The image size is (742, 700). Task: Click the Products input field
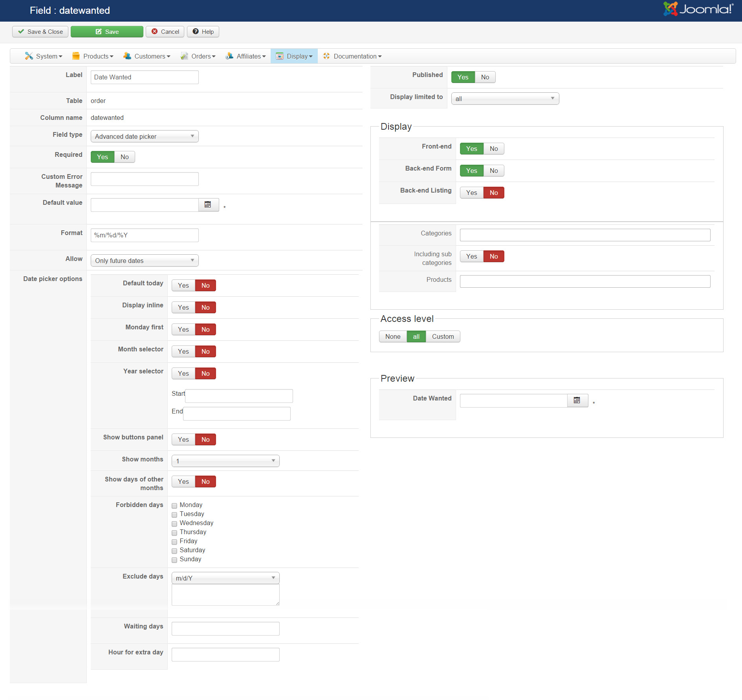(x=585, y=281)
